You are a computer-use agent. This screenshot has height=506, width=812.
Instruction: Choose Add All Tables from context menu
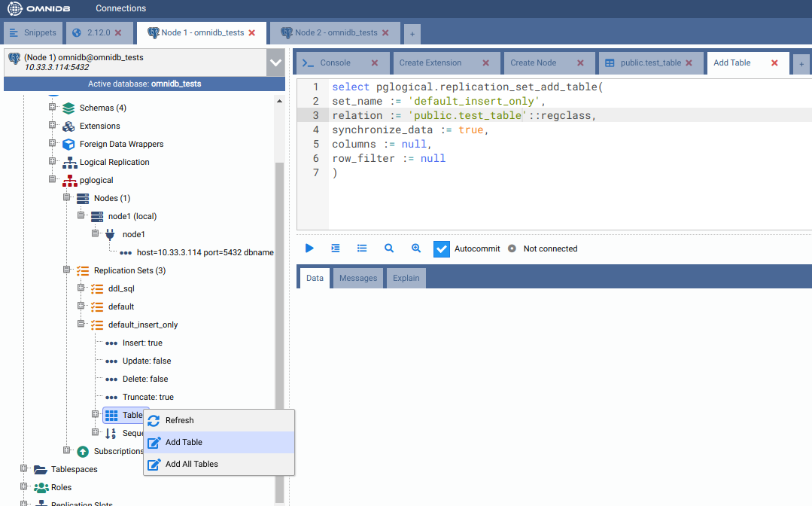coord(219,464)
